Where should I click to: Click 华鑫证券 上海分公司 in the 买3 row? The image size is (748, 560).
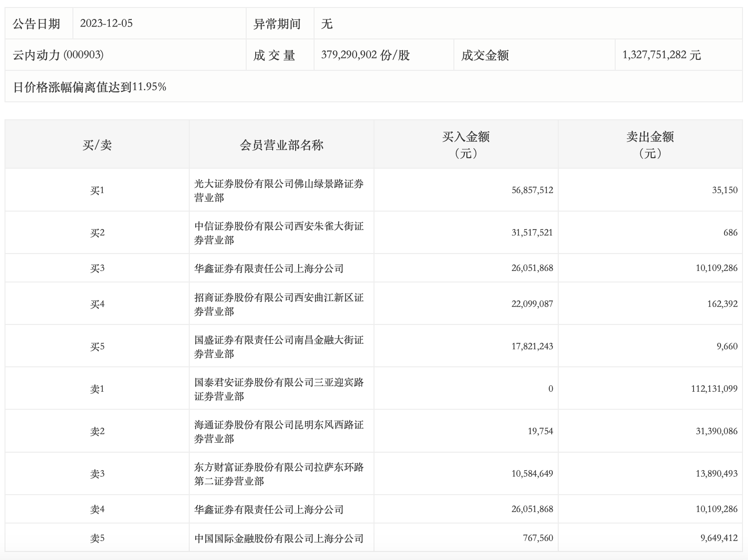coord(269,269)
